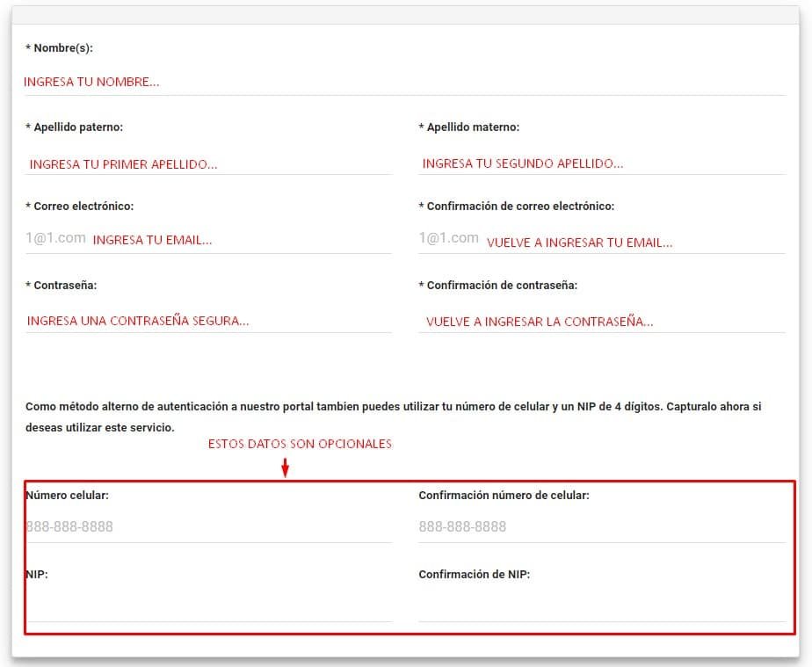The image size is (812, 667).
Task: Select the Confirmación de NIP field
Action: [x=602, y=608]
